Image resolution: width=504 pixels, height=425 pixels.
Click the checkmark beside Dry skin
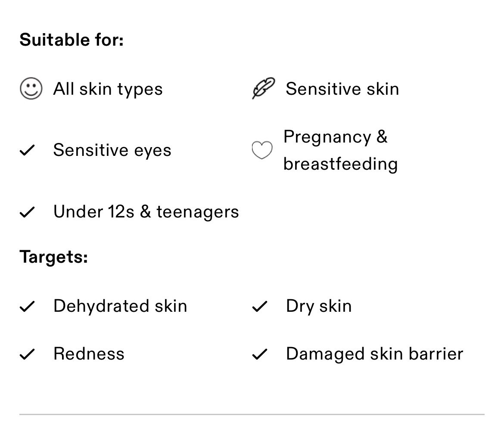click(x=260, y=307)
